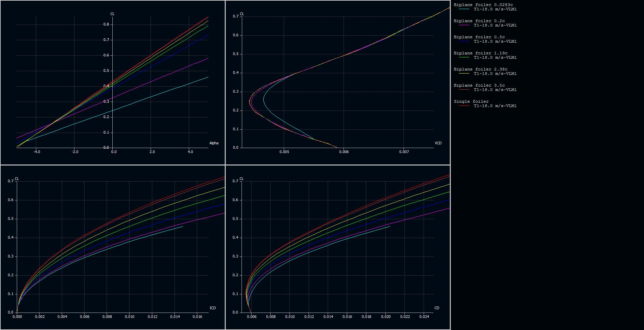644x330 pixels.
Task: Click the yellow legend line under Biplane foiler 2.38c
Action: [x=464, y=74]
